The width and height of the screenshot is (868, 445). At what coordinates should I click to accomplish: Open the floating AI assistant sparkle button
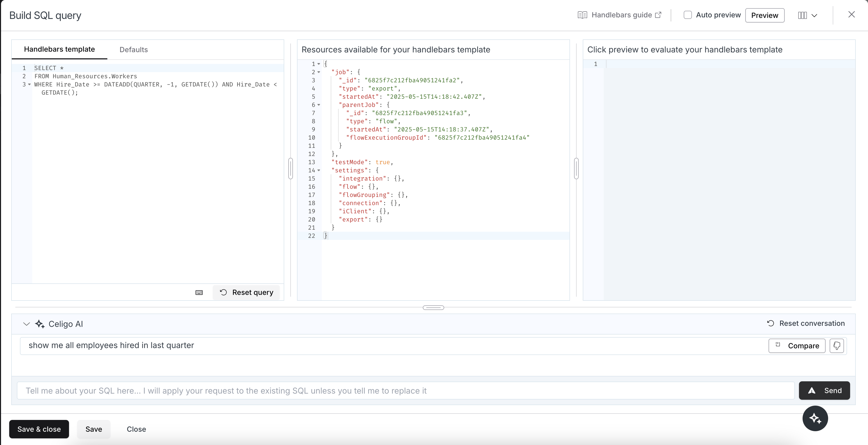pyautogui.click(x=815, y=418)
